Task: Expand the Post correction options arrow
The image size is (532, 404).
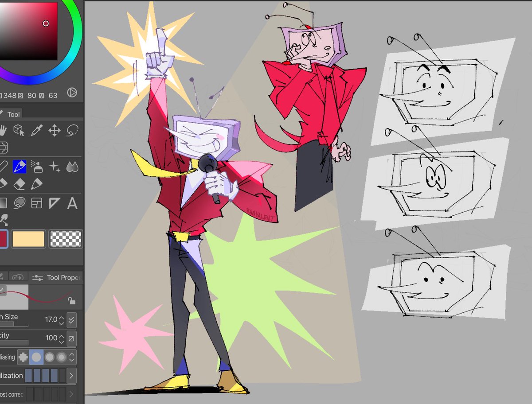Action: (72, 394)
